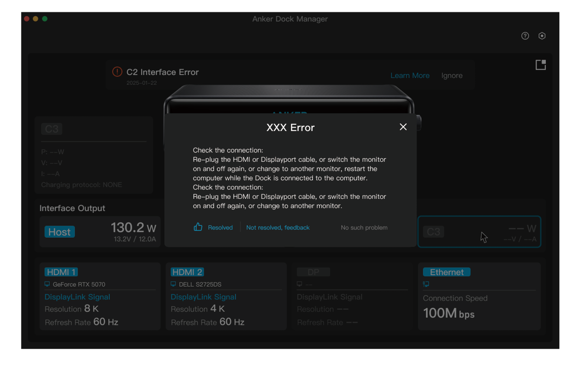Select the HDMI 2 port badge
Viewport: 588px width, 375px height.
tap(187, 272)
